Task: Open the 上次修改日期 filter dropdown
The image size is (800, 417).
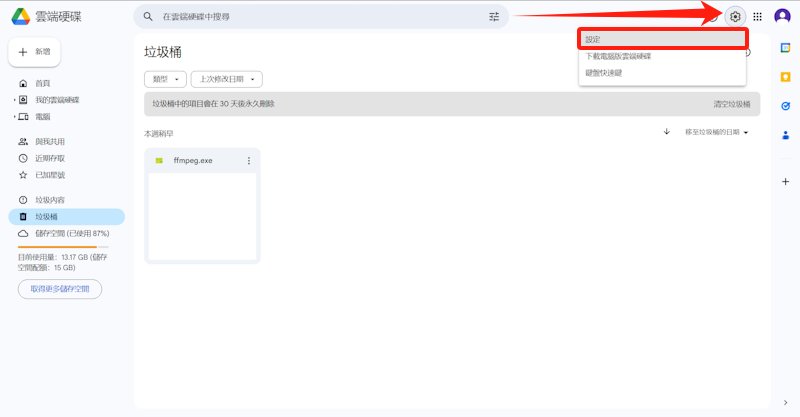Action: 227,79
